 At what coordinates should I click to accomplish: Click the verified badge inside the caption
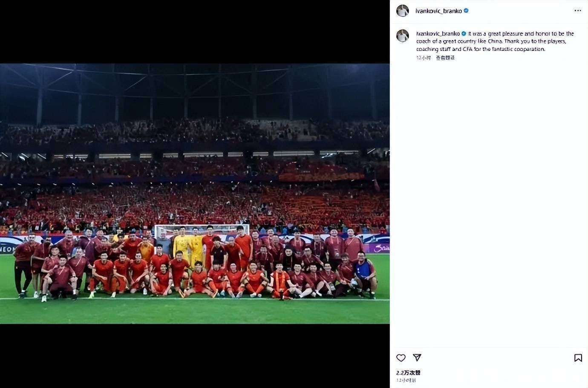464,33
